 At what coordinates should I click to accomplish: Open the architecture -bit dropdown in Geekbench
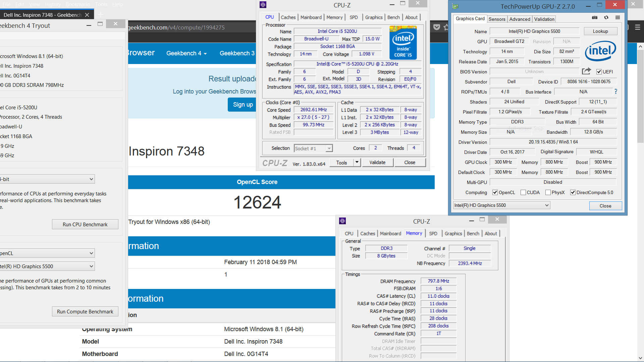[47, 179]
